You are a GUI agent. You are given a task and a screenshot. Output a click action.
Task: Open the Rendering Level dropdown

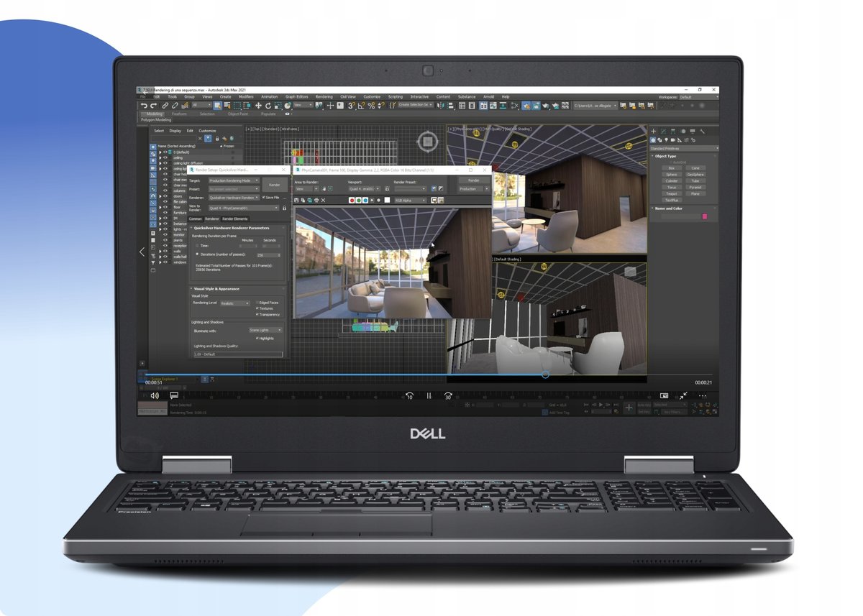point(235,303)
